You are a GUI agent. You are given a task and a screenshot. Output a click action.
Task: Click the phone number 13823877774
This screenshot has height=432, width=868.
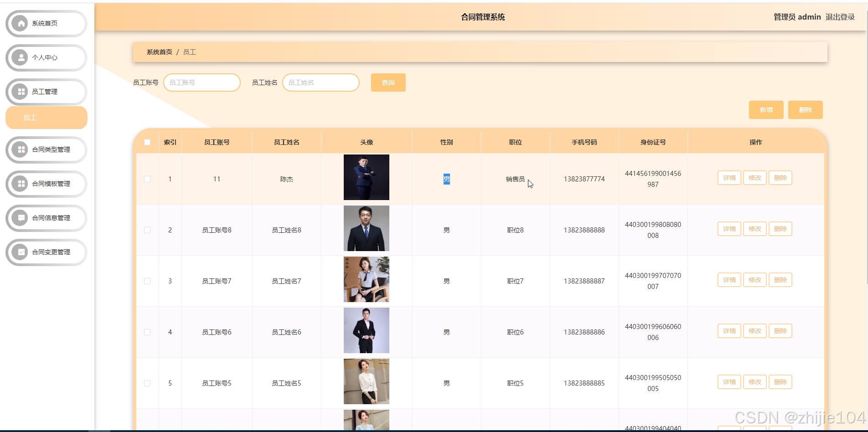click(x=584, y=179)
